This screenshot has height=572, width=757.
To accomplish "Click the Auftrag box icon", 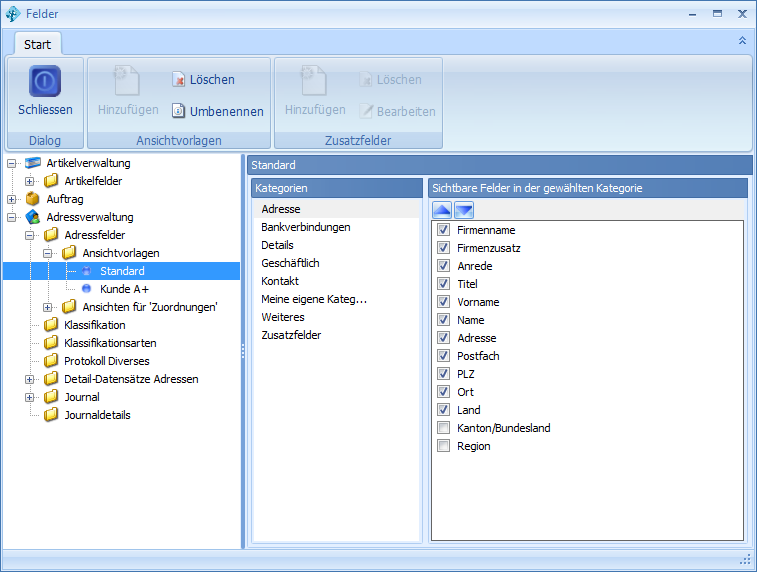I will coord(32,198).
